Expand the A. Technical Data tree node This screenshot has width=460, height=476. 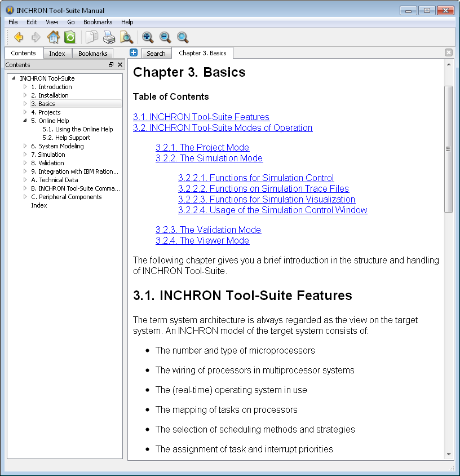(25, 180)
